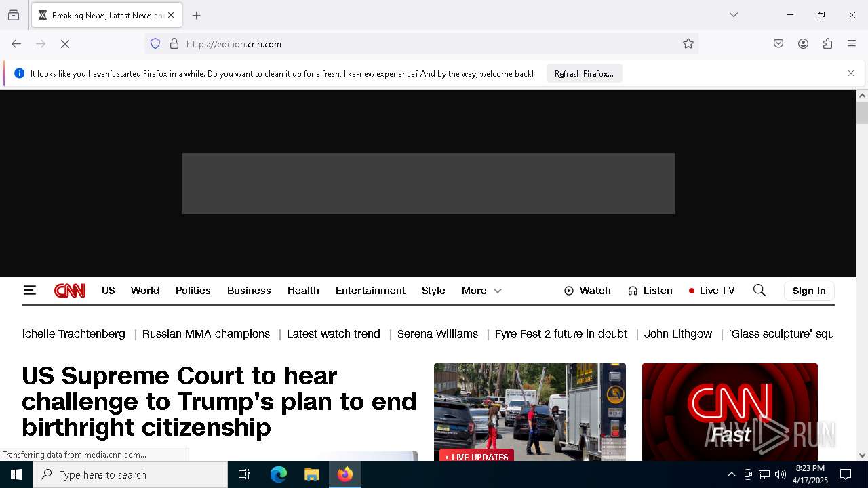Screen dimensions: 868x488
Task: Dismiss the Firefox refresh notification bar
Action: 851,73
